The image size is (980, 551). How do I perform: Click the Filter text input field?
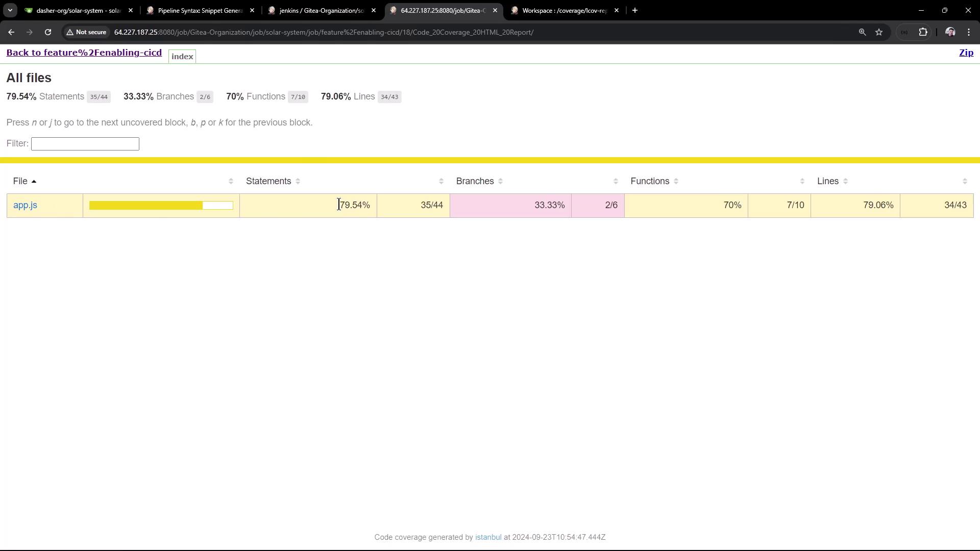(x=85, y=144)
